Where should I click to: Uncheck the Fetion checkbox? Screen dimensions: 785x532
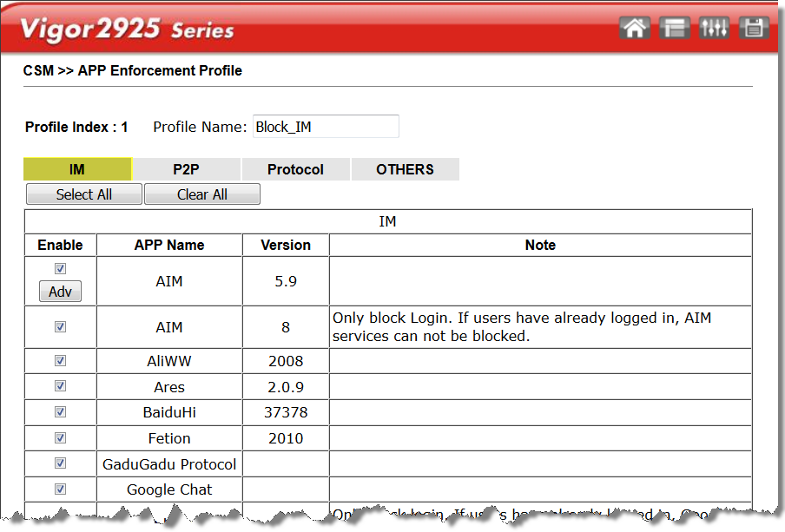[60, 438]
